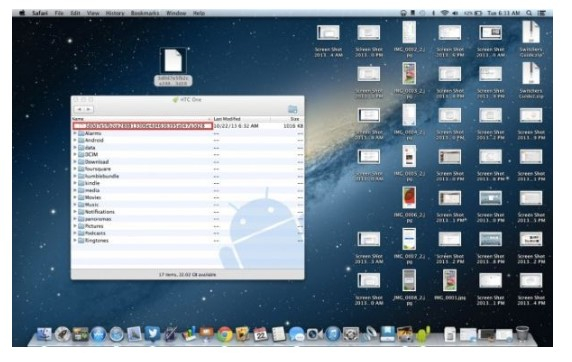Click the volume icon in menu bar

(455, 13)
